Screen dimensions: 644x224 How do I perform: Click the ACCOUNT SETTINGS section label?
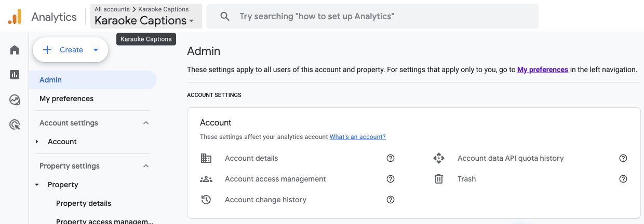214,95
